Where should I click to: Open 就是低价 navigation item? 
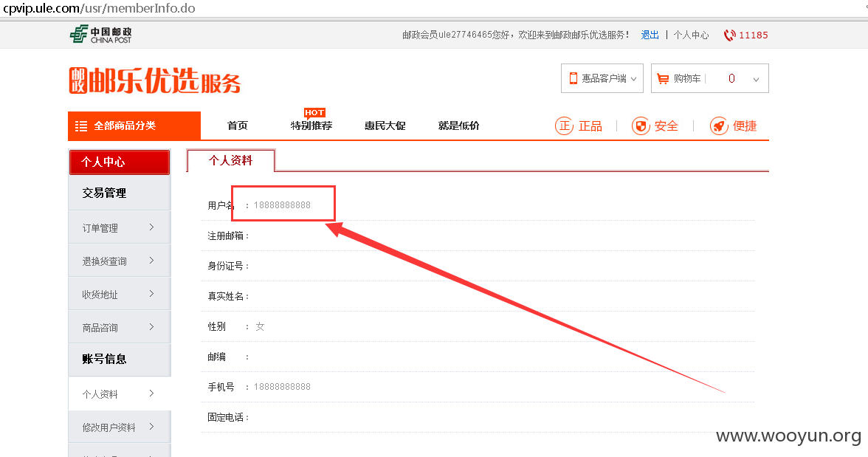pyautogui.click(x=459, y=126)
